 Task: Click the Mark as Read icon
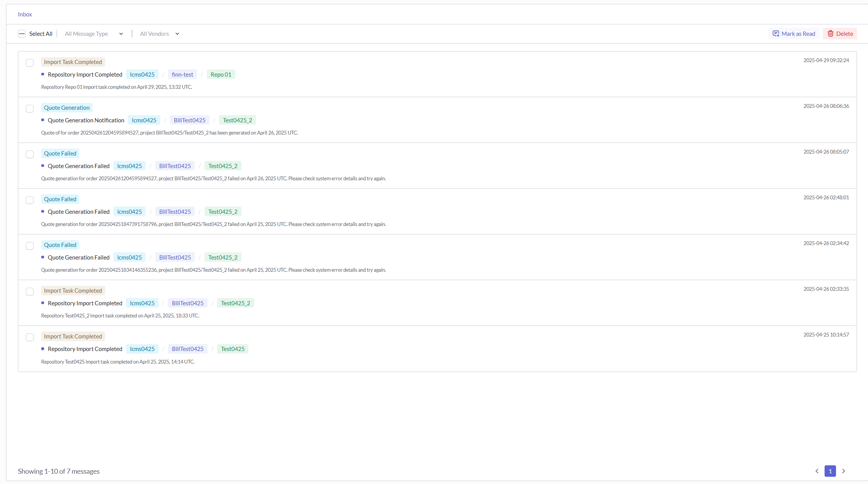click(x=775, y=34)
